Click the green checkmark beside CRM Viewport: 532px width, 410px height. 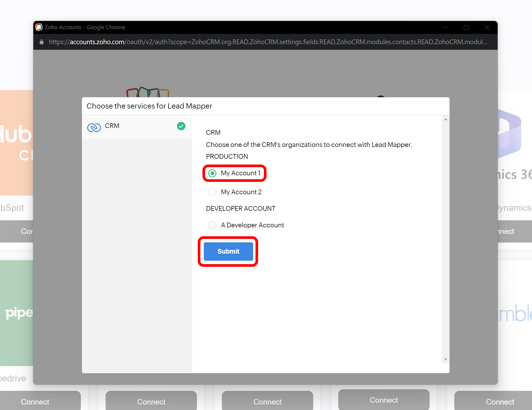click(x=181, y=126)
